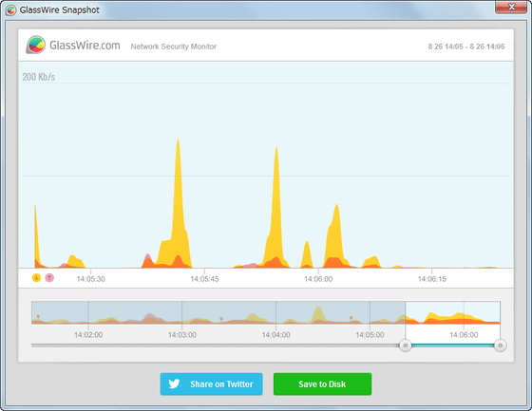Click the yellow download arrow icon
Viewport: 532px width, 411px height.
pos(36,278)
